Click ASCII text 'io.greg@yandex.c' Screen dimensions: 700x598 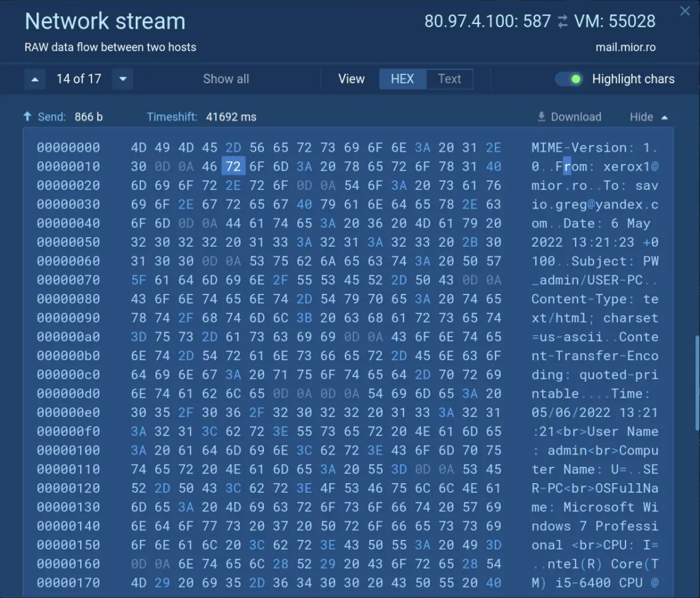[595, 204]
